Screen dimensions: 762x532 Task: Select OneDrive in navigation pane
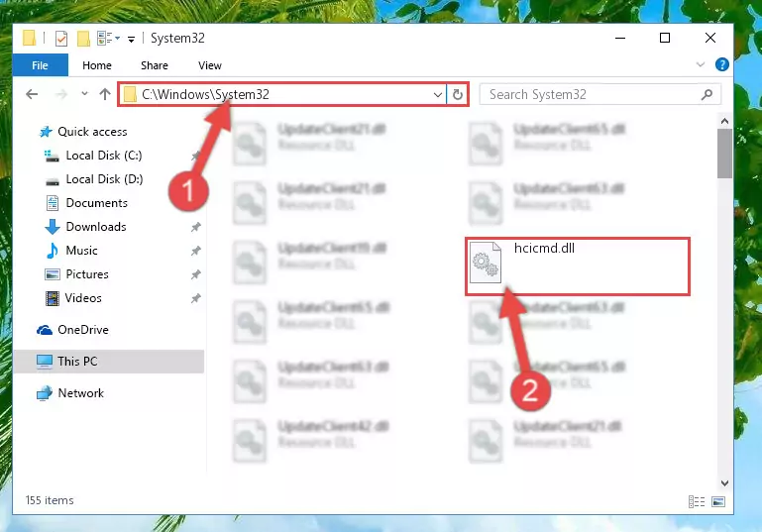(x=83, y=330)
